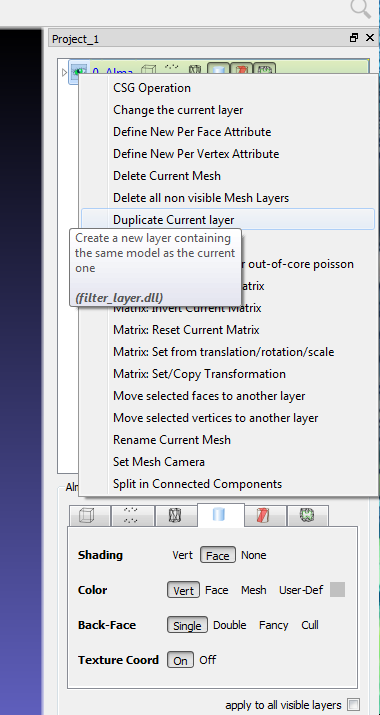Open the green edge decorator render tab
Screen dimensions: 380x715
307,516
